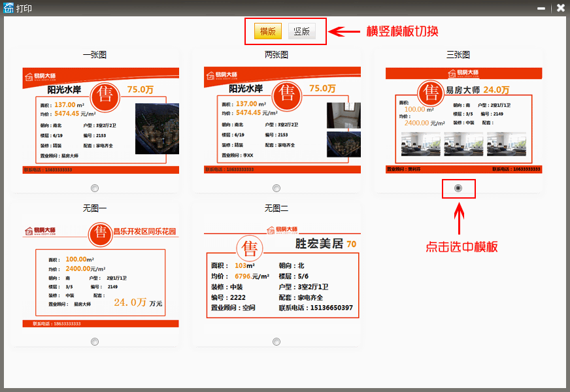Click the 两张图 template title label
The width and height of the screenshot is (570, 392).
pyautogui.click(x=277, y=55)
